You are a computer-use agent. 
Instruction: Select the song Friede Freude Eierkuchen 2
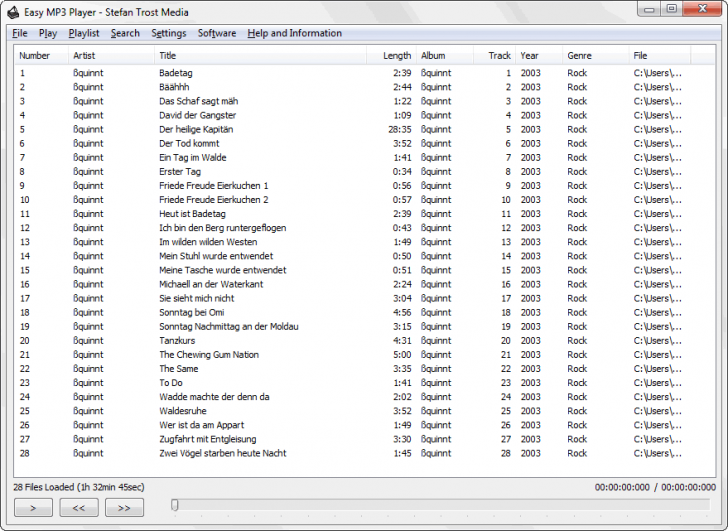pyautogui.click(x=214, y=200)
